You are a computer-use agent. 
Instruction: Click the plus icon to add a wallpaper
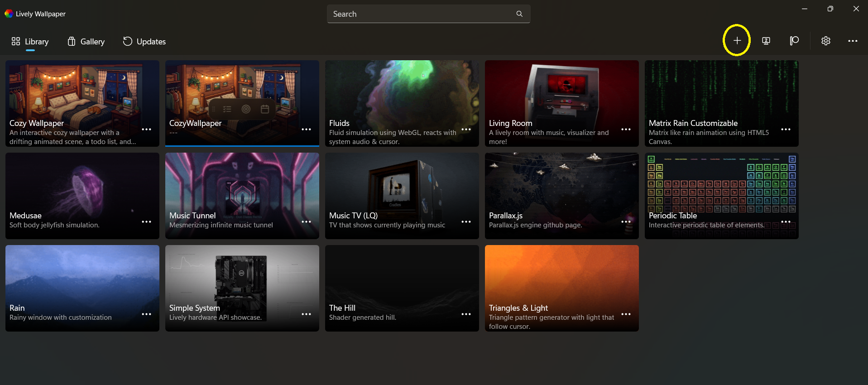737,41
